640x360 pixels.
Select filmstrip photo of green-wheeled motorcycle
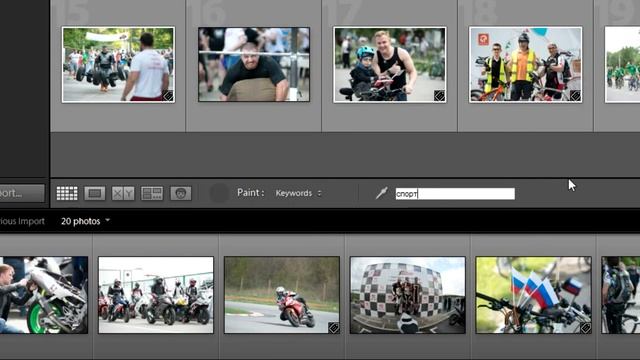(x=44, y=295)
